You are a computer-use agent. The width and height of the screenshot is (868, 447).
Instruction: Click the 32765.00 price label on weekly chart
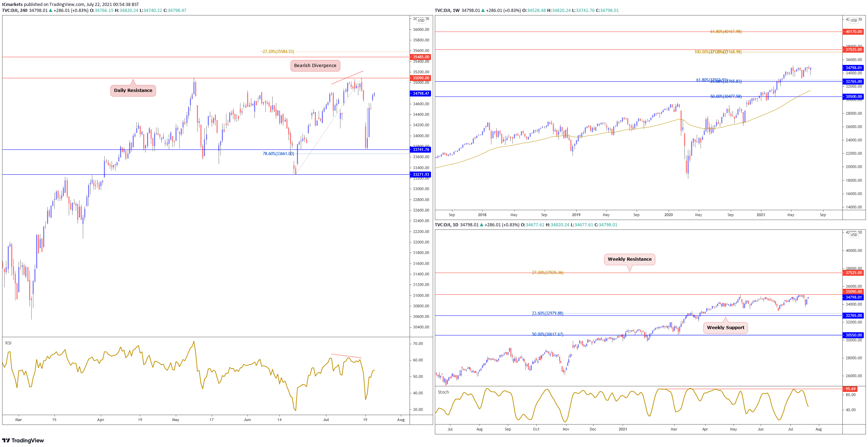853,81
